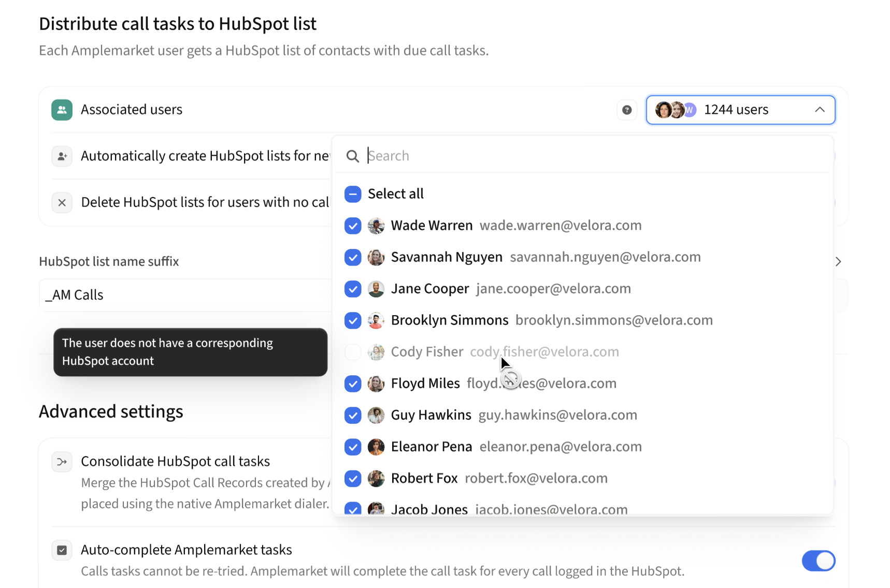This screenshot has height=588, width=890.
Task: Click Cody Fisher's avatar
Action: [x=376, y=352]
